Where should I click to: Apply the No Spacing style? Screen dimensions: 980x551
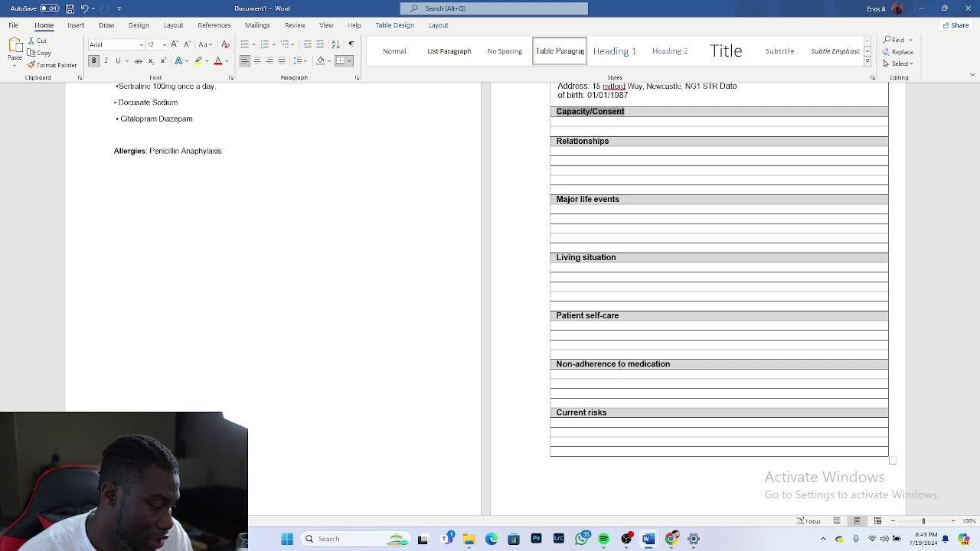tap(505, 51)
